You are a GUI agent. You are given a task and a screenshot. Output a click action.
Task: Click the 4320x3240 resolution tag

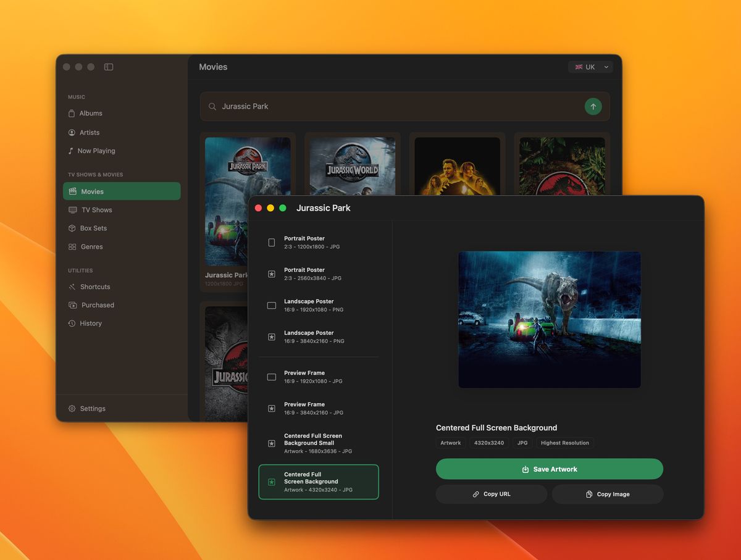pyautogui.click(x=489, y=443)
